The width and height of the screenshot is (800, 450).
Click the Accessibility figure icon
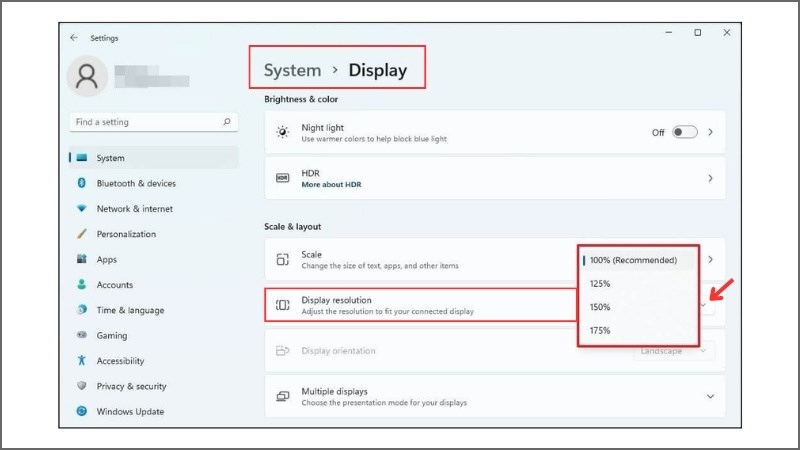82,360
